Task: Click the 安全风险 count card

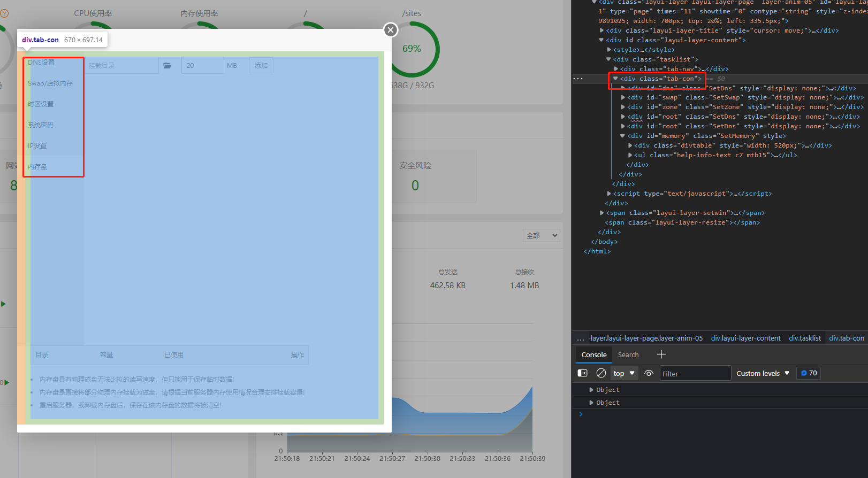Action: click(415, 176)
